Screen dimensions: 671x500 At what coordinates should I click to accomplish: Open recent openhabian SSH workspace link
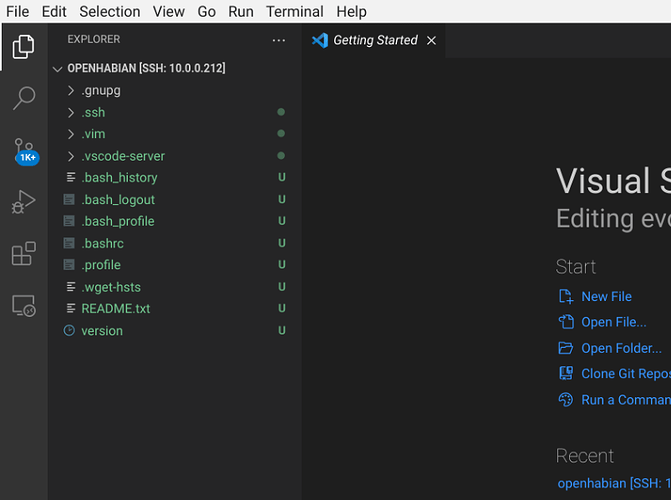614,483
